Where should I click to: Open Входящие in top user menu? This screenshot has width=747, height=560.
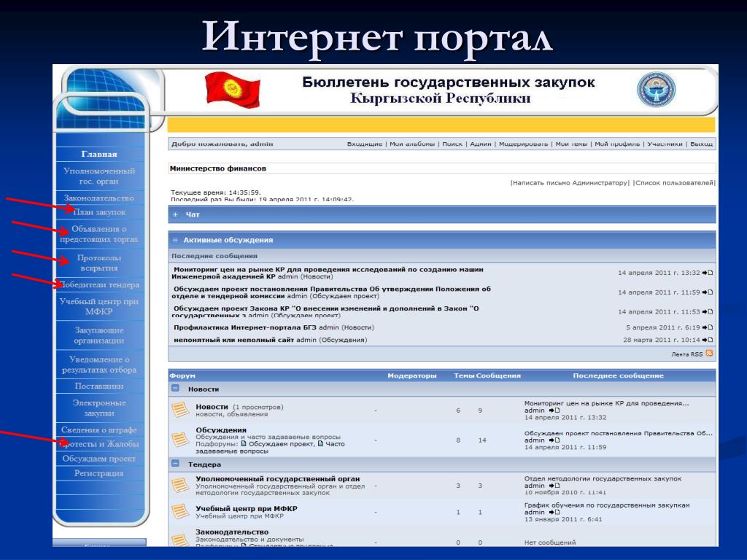365,144
